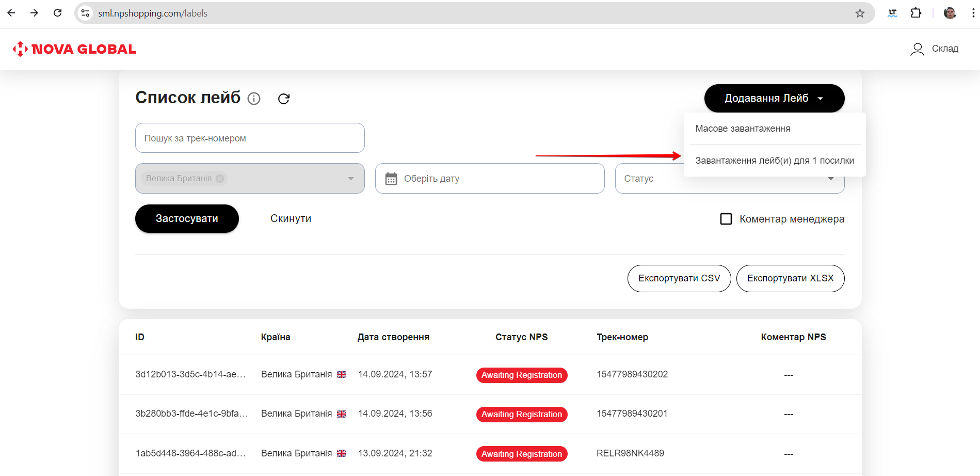Click the Nova Global logo
This screenshot has height=476, width=980.
coord(75,49)
